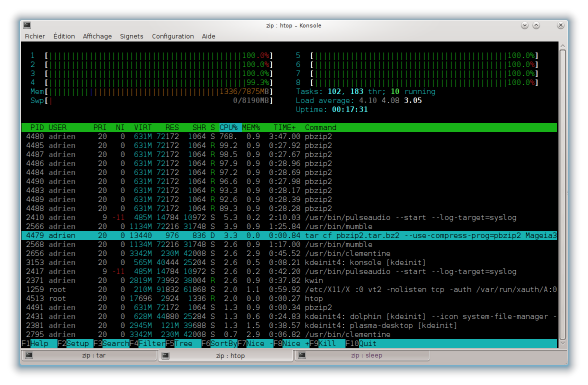Select the plasma-desktop process row
Screen dimensions: 588x385
[x=289, y=325]
